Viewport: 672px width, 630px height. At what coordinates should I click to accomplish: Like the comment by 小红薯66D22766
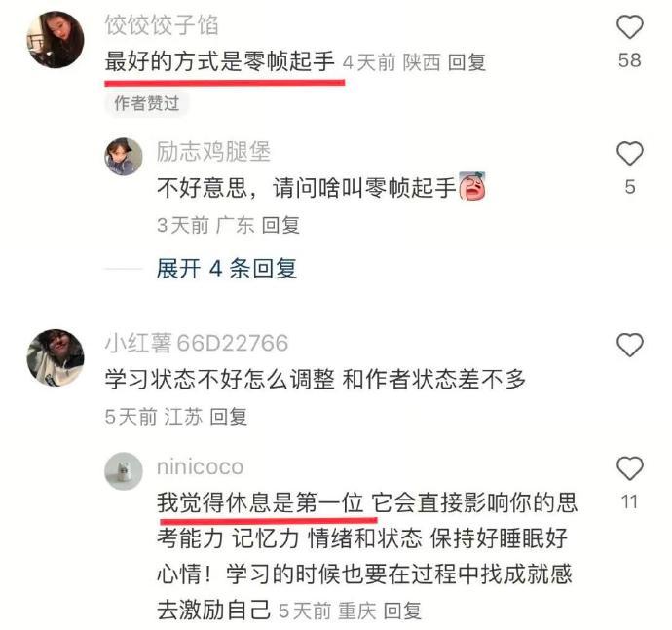pos(629,345)
